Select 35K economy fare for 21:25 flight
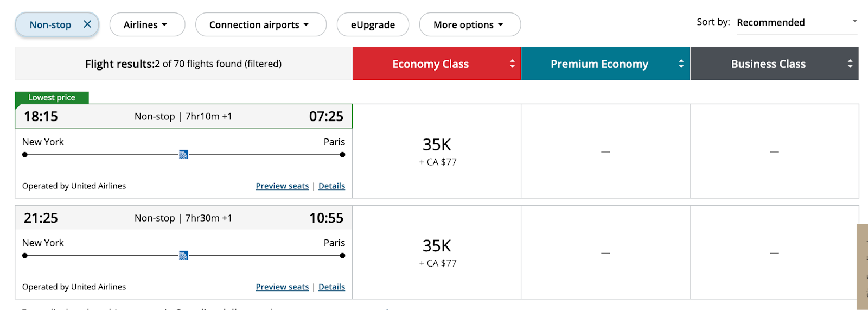 (x=437, y=252)
